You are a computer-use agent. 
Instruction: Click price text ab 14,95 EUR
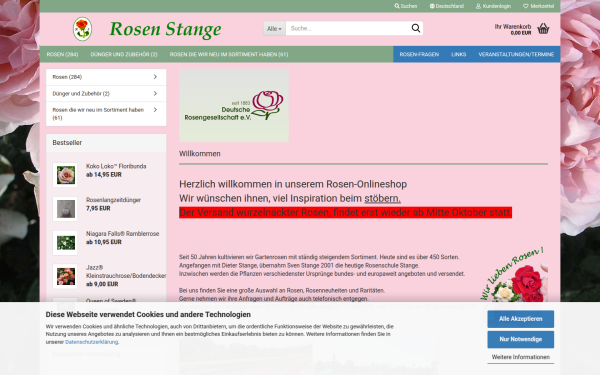104,174
